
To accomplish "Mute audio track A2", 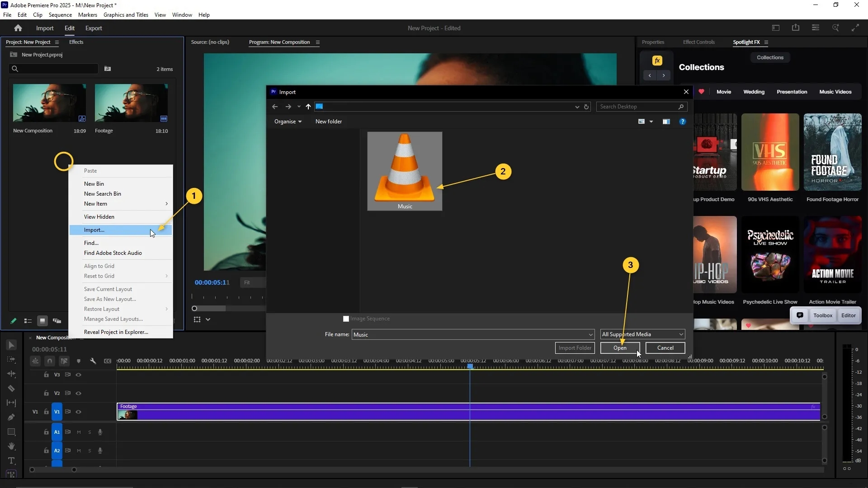I will click(79, 450).
